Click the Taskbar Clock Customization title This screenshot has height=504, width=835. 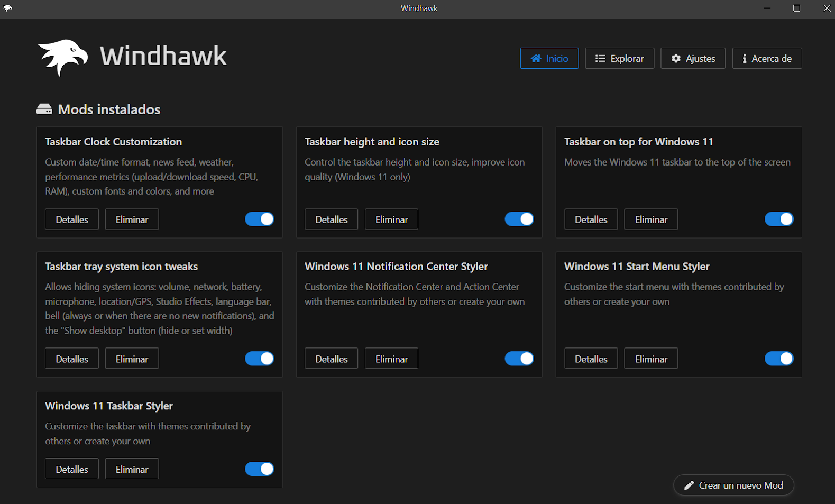point(113,142)
